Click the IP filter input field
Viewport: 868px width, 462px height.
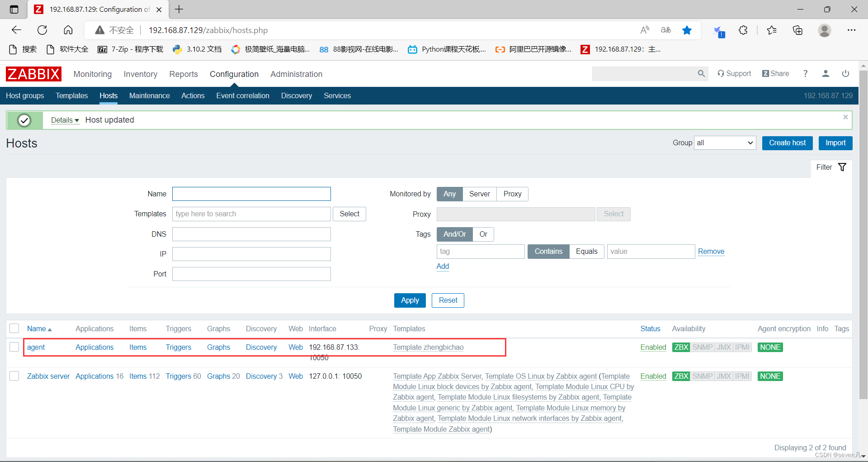[251, 254]
